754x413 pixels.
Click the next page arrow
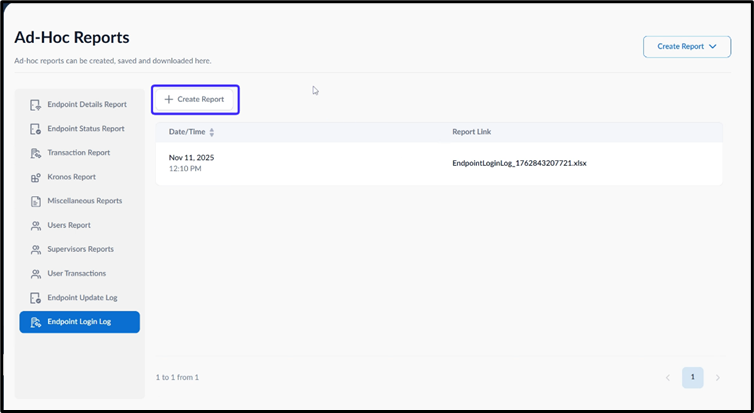coord(717,378)
